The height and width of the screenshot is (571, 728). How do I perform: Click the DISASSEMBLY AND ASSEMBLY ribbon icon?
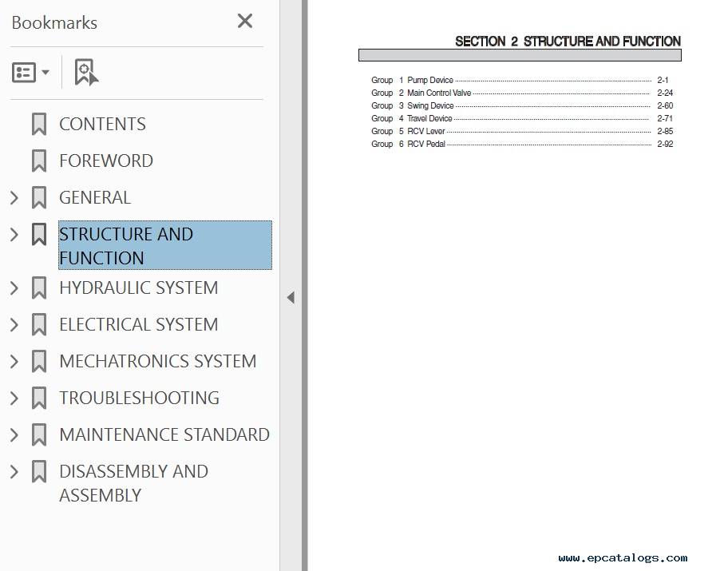pos(39,471)
